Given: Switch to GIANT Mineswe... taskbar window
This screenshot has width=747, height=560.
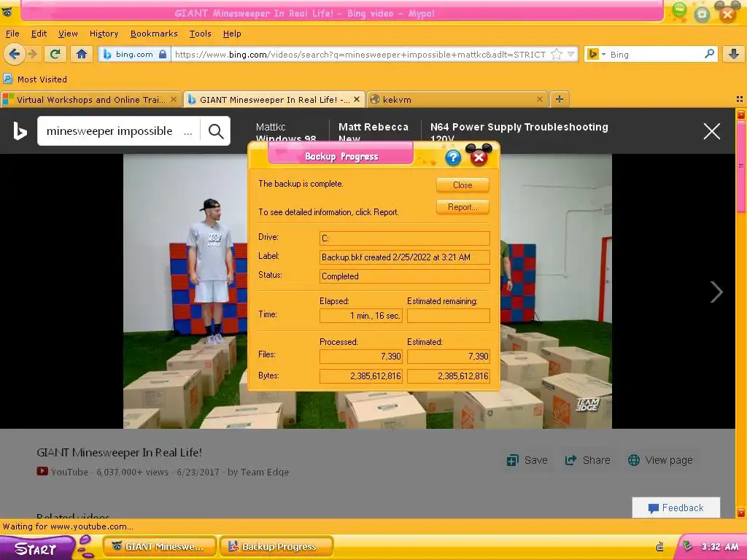Looking at the screenshot, I should (160, 547).
